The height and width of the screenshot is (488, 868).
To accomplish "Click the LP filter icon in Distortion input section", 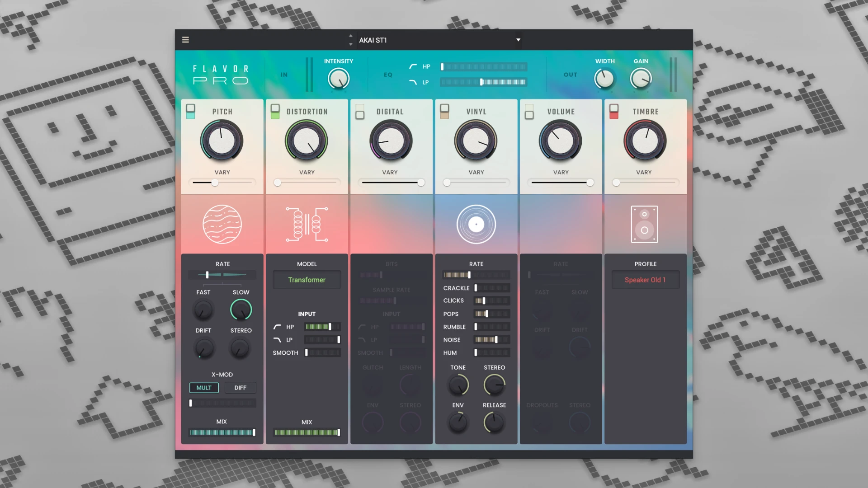I will coord(276,340).
